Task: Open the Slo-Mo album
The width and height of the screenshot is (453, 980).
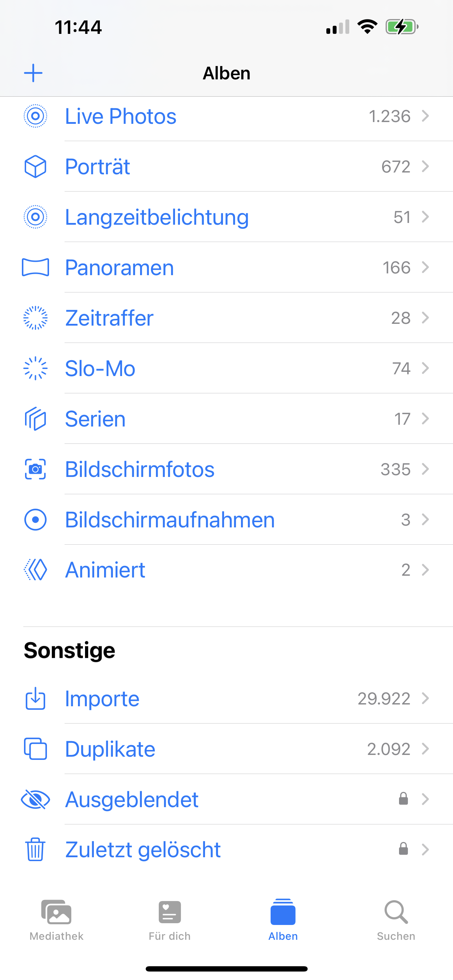Action: click(100, 368)
